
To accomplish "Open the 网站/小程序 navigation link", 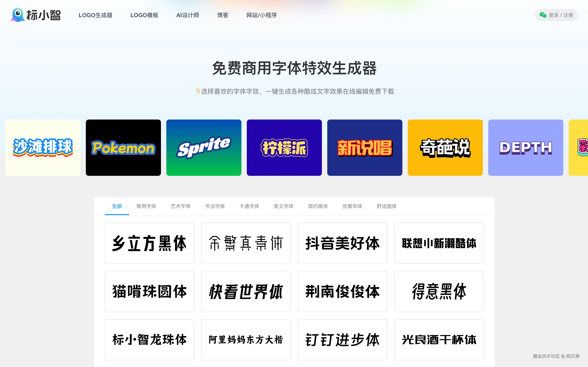I will tap(262, 15).
